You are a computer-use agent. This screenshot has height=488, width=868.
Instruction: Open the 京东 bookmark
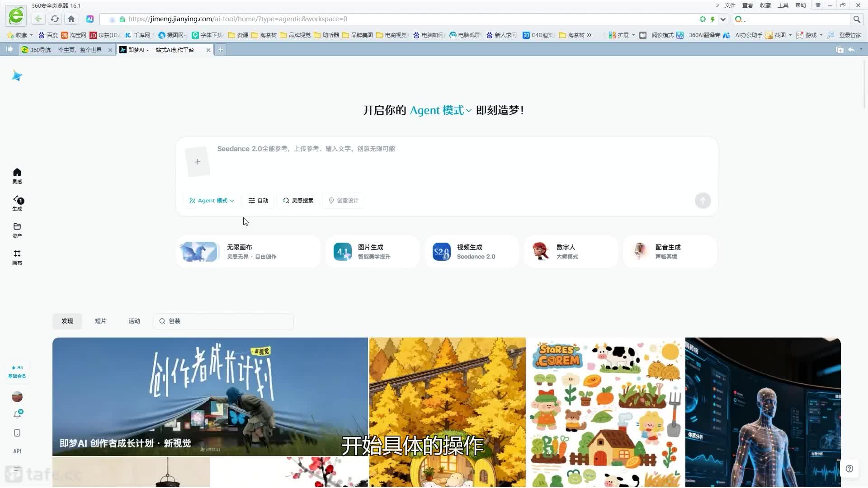coord(105,35)
